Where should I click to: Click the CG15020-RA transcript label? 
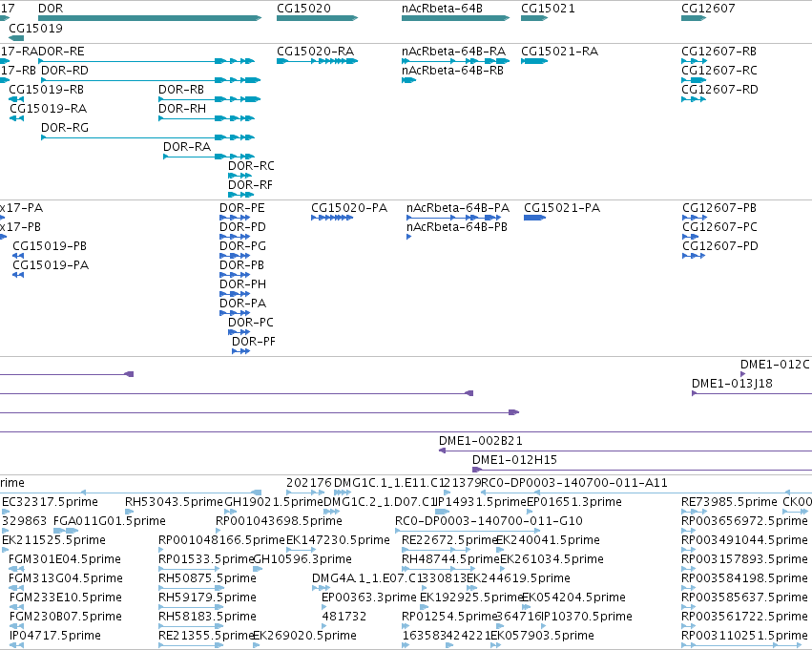(316, 52)
